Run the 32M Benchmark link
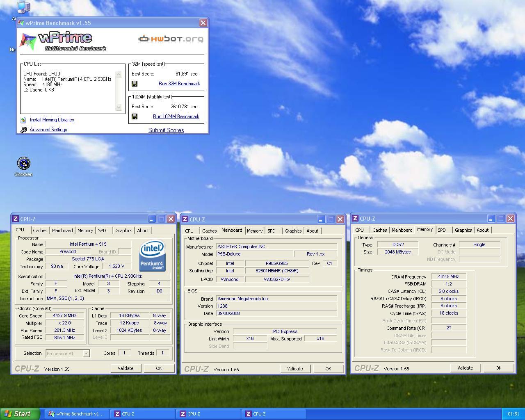 [x=179, y=84]
